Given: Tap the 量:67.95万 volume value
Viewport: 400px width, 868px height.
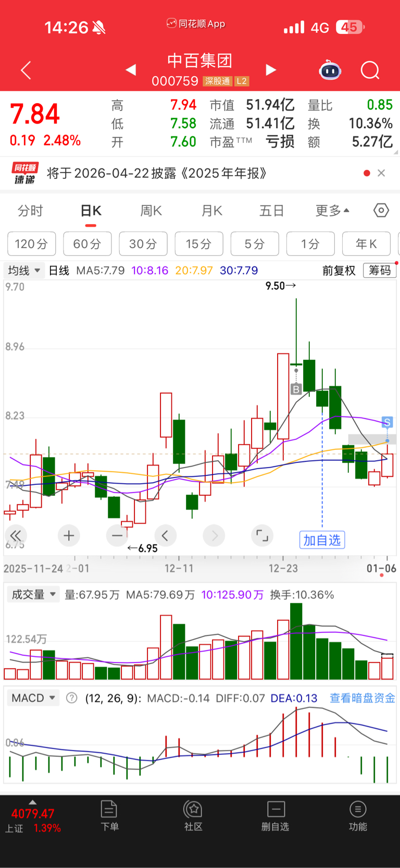Looking at the screenshot, I should (92, 595).
